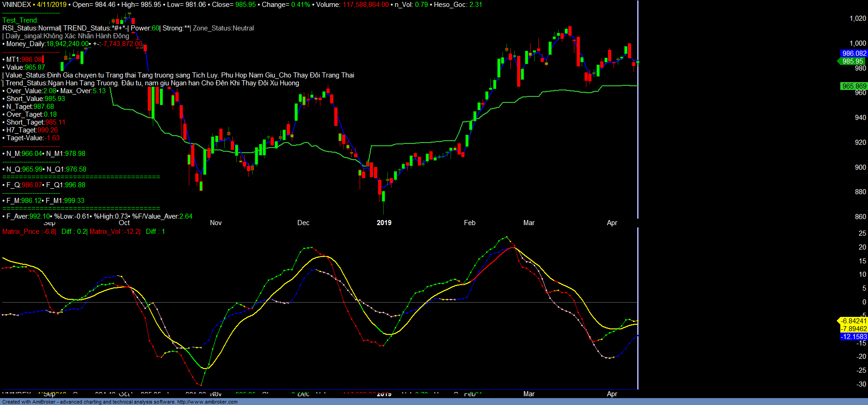Click the 2019 year label on price axis
This screenshot has height=405, width=868.
point(384,223)
